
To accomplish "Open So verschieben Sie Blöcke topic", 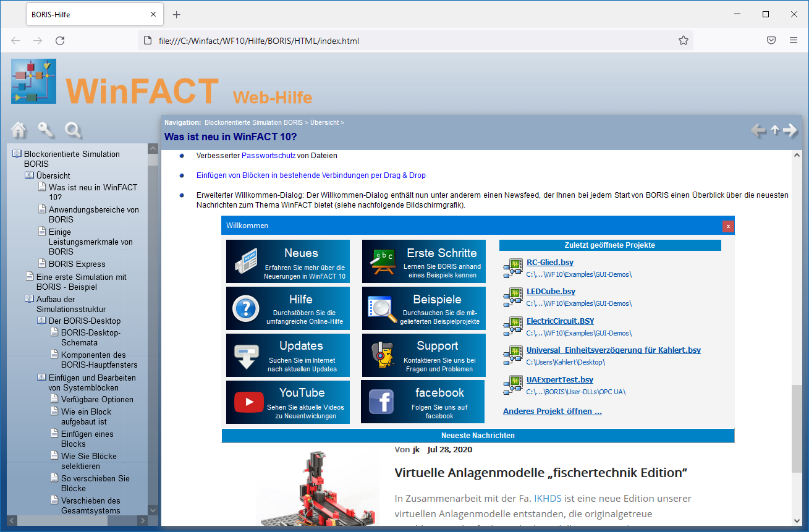I will click(96, 483).
